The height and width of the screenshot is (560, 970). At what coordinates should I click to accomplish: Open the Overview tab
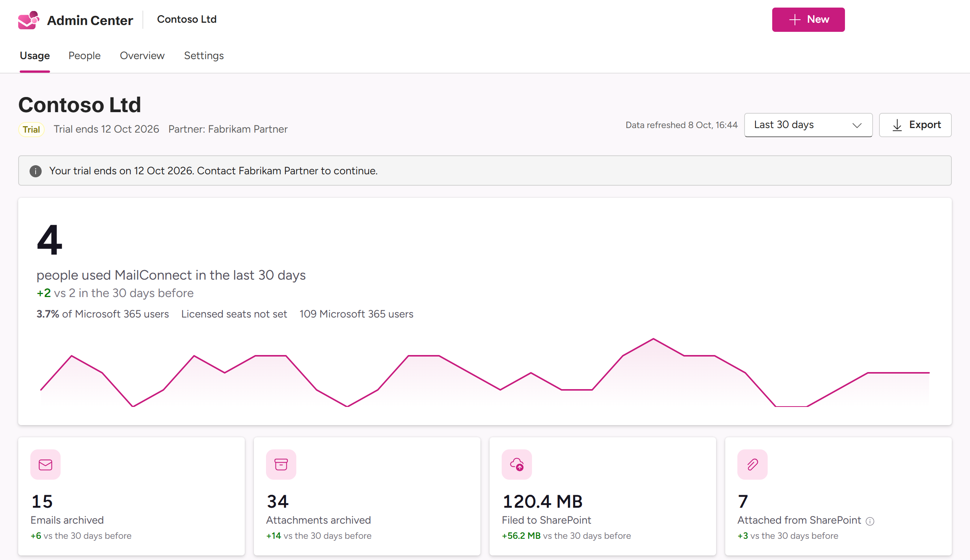coord(142,56)
